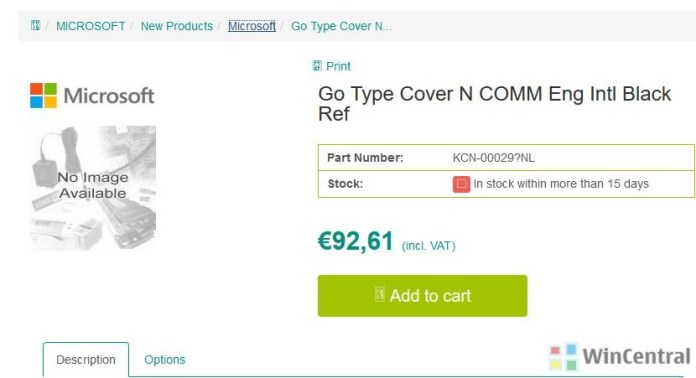Image resolution: width=696 pixels, height=378 pixels.
Task: Click the WinCentral watermark logo
Action: click(x=620, y=357)
